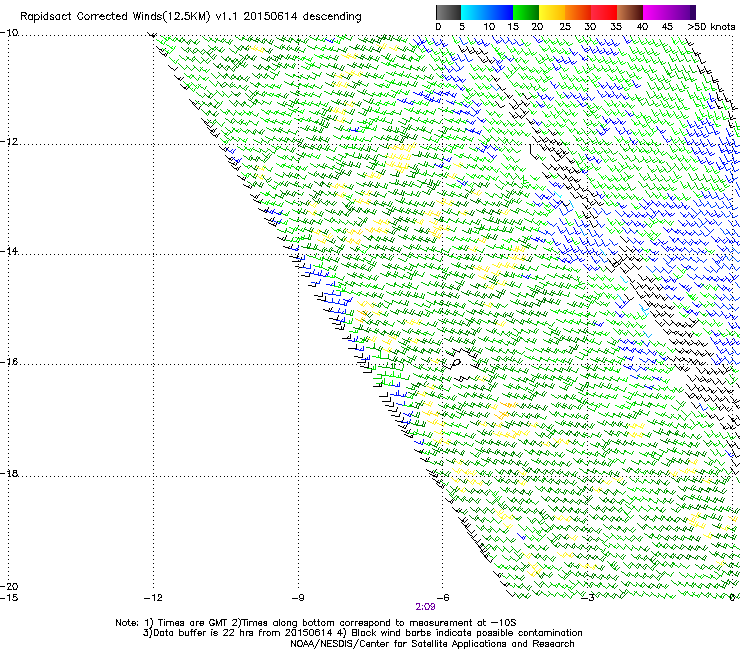Click the '-10' latitude label on left axis
The image size is (740, 650).
pos(9,33)
